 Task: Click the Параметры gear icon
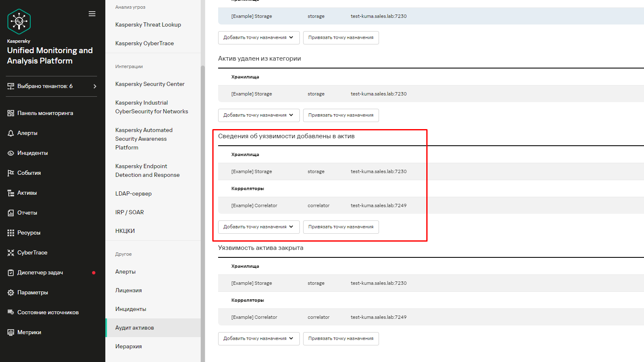coord(11,292)
